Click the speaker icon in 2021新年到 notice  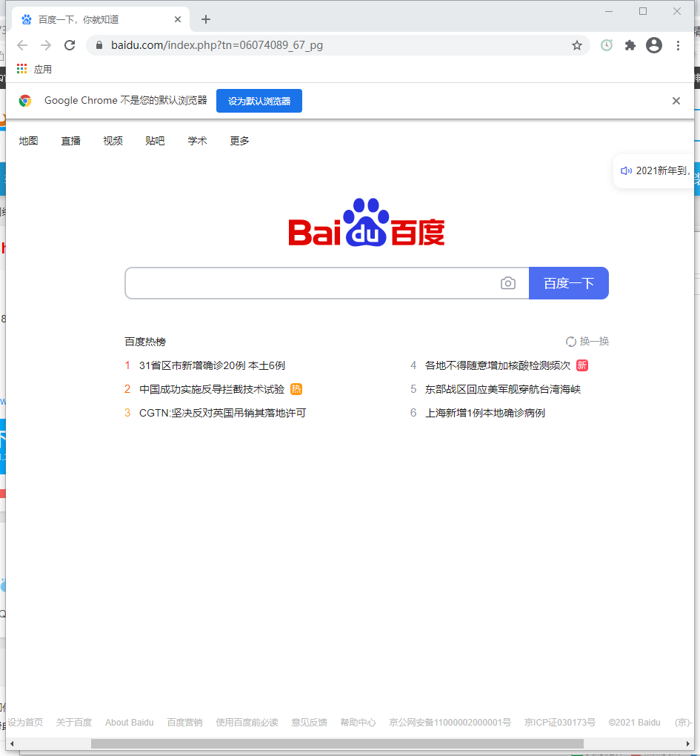click(626, 170)
